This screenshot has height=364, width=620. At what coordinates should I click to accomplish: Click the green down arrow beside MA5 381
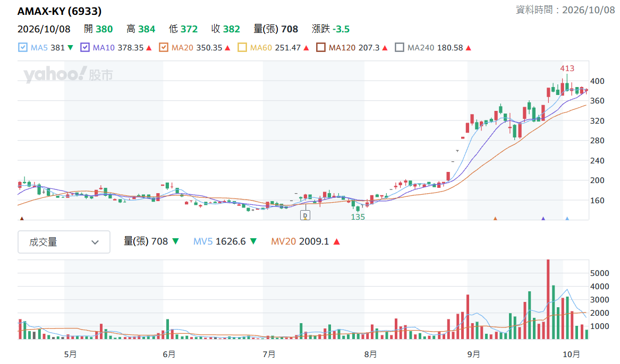click(70, 48)
